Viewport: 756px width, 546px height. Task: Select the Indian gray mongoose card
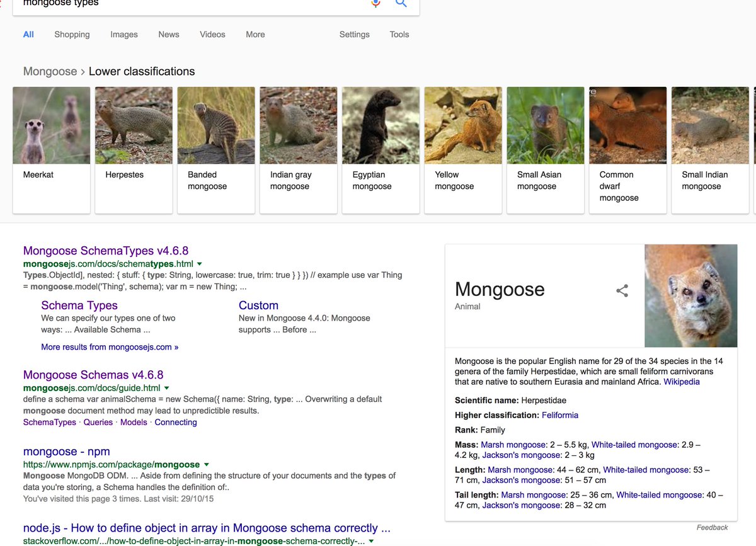point(299,150)
